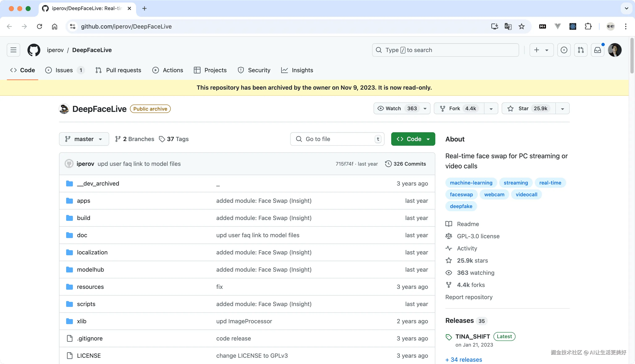This screenshot has height=364, width=635.
Task: Open the Security shield section
Action: click(254, 70)
